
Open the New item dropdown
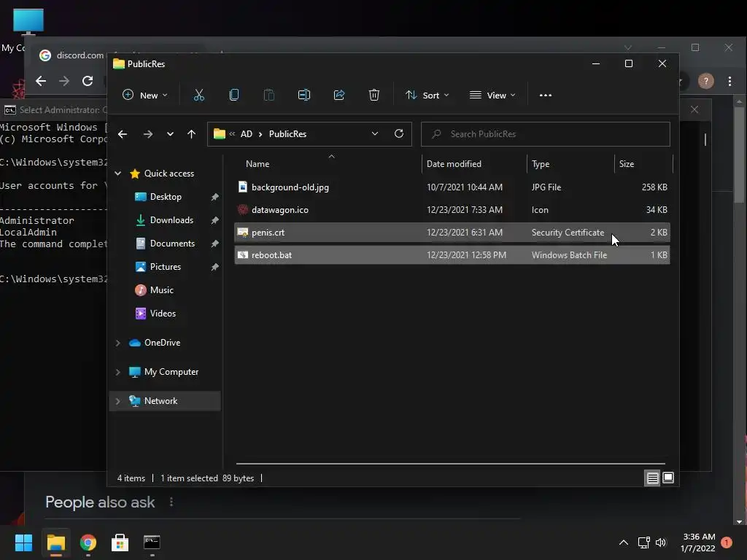145,96
